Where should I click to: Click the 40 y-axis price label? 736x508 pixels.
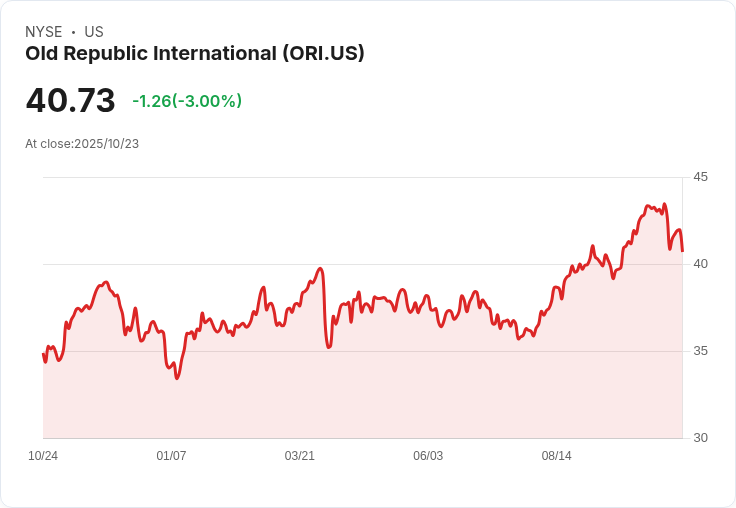(700, 264)
